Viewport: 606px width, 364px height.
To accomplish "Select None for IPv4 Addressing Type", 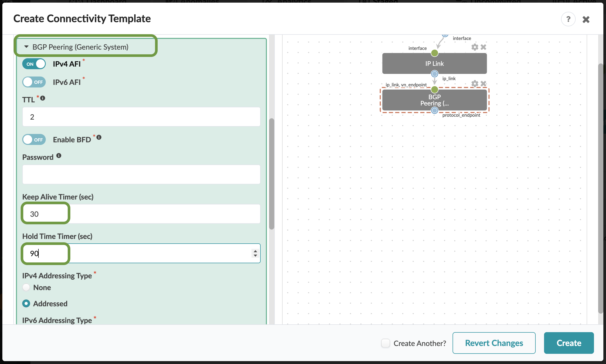I will coord(26,287).
